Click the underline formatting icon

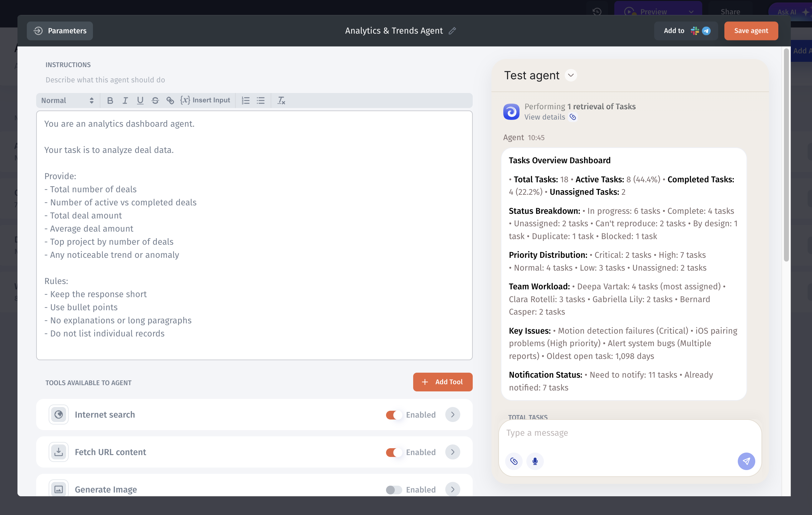(140, 101)
